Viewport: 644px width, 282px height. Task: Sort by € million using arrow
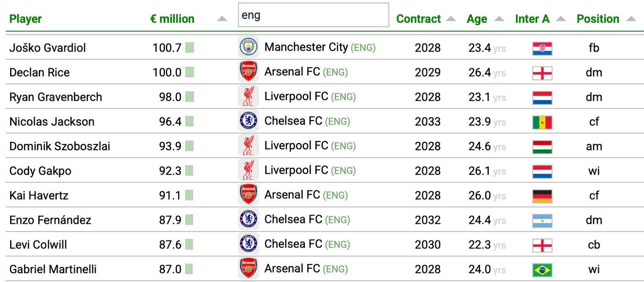222,19
